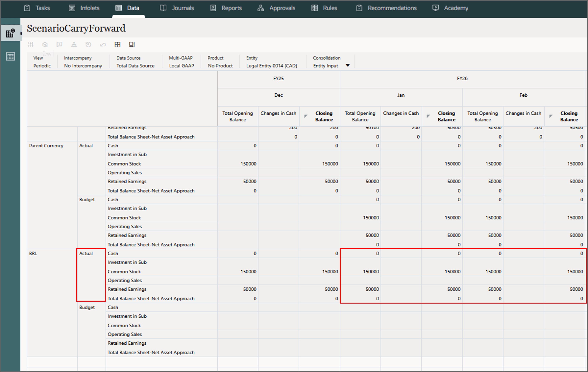Click the history clock toolbar icon
Image resolution: width=588 pixels, height=372 pixels.
(88, 44)
